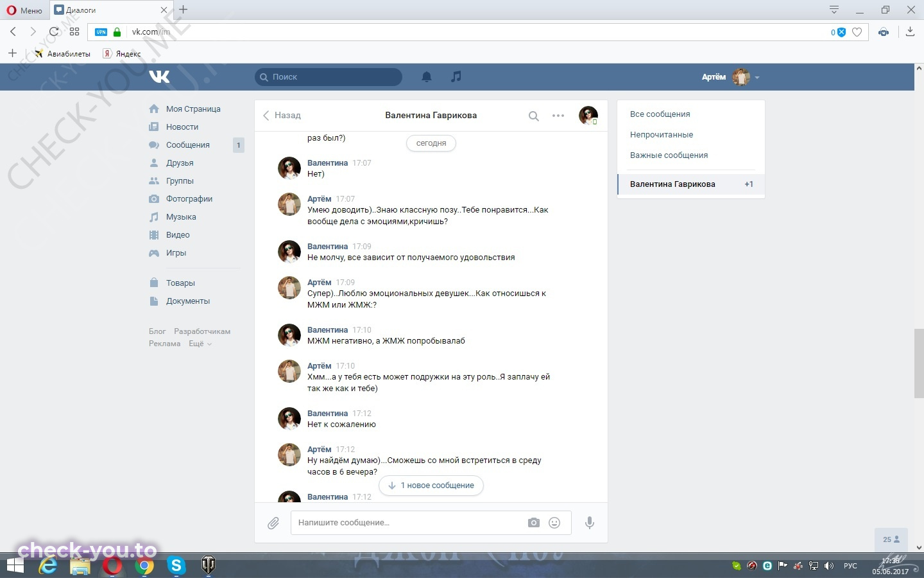Open conversation actions three-dots menu

click(x=558, y=116)
